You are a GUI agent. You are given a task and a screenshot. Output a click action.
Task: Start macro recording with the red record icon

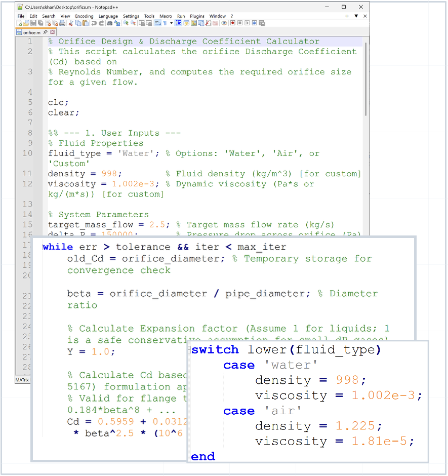tap(232, 23)
